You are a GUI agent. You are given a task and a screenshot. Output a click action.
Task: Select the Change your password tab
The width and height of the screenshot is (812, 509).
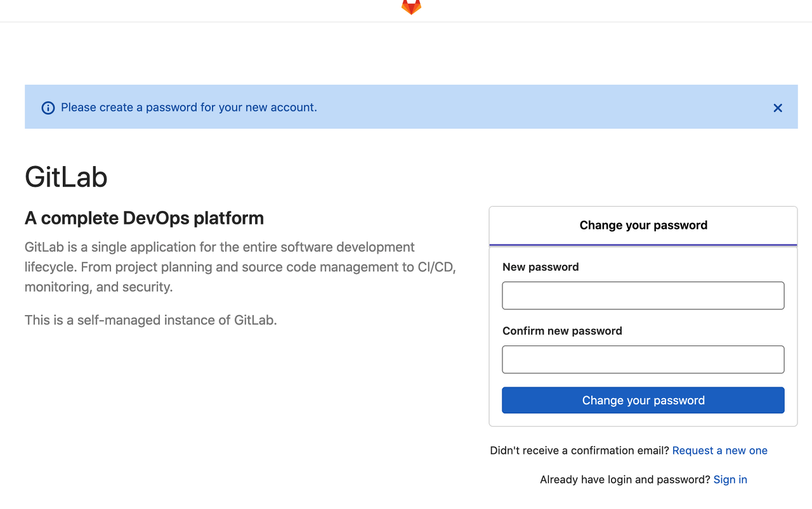click(x=643, y=226)
